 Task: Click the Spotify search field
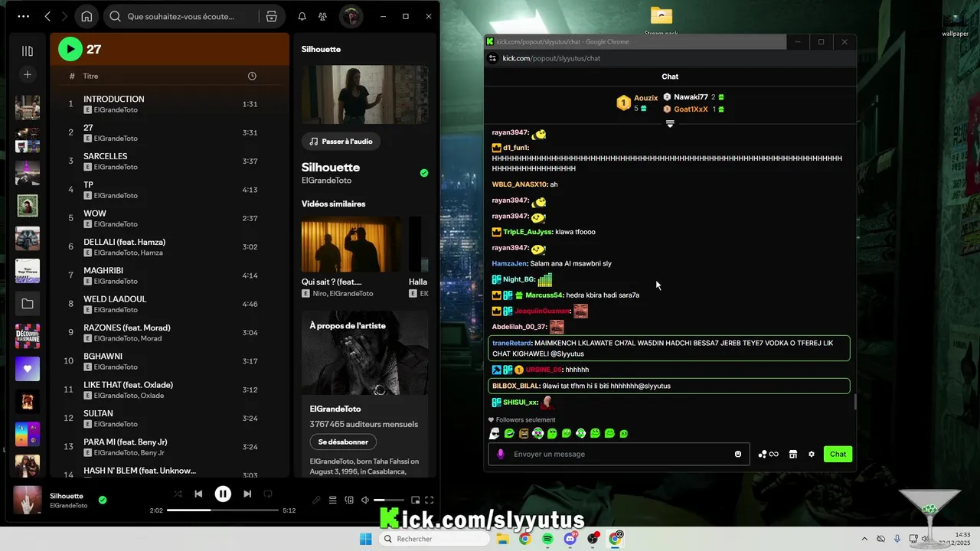tap(181, 16)
